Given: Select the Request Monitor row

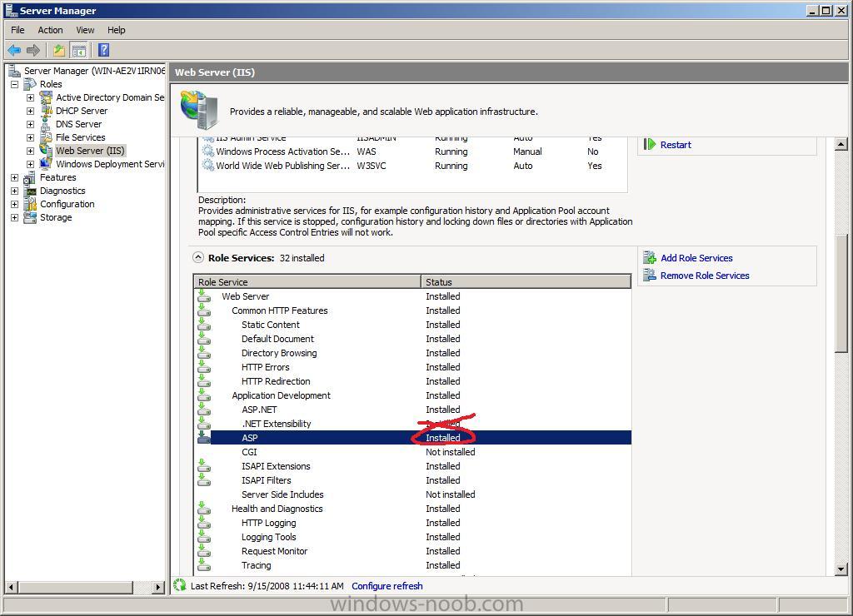Looking at the screenshot, I should pos(414,550).
